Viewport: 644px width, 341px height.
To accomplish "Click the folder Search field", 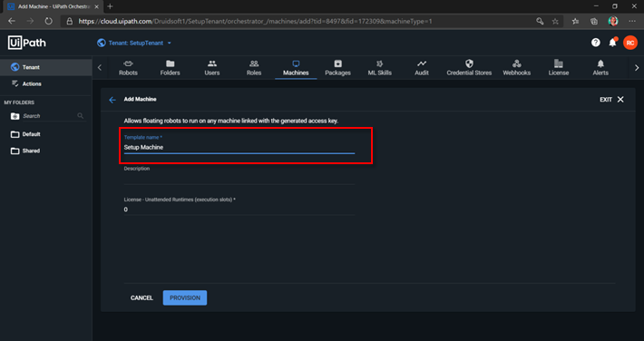I will 49,116.
